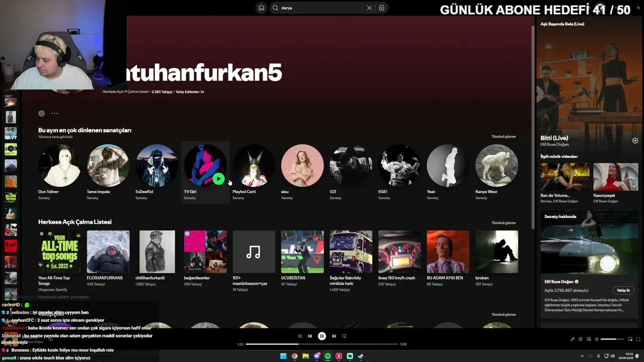
Task: Open 'beğenilenler' playlist cover
Action: click(x=205, y=252)
